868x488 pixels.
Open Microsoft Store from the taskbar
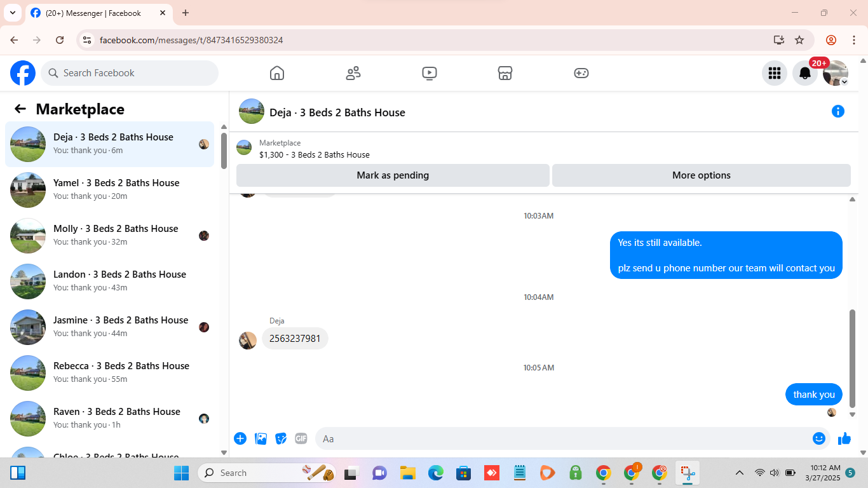coord(463,473)
